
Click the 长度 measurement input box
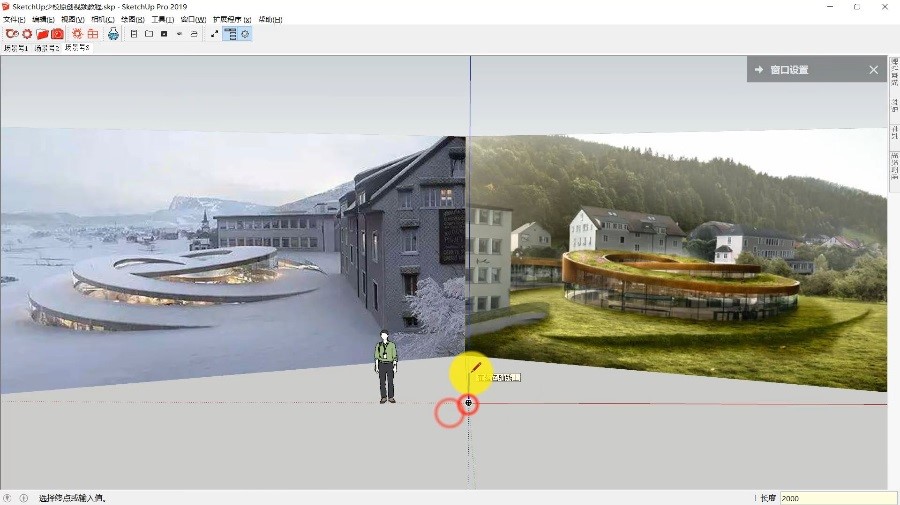[838, 497]
